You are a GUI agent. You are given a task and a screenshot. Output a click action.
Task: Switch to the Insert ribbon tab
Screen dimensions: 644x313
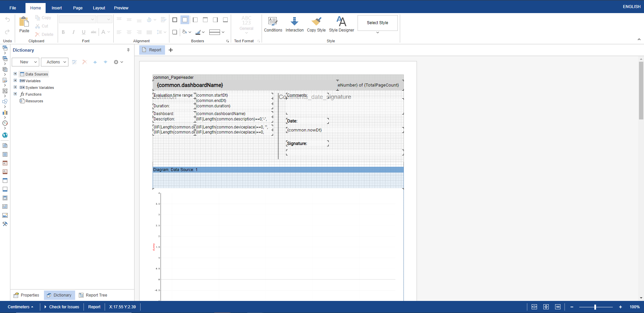coord(57,8)
